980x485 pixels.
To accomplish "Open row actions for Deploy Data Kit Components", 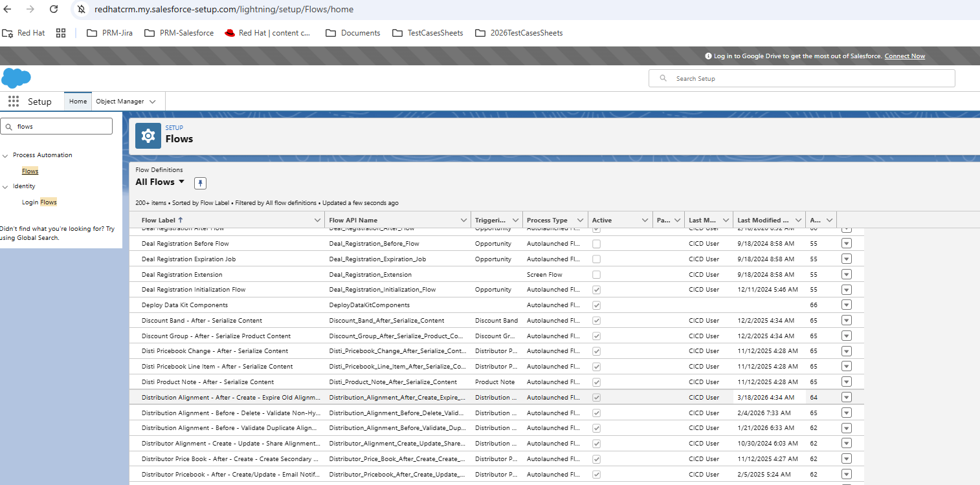I will tap(847, 305).
